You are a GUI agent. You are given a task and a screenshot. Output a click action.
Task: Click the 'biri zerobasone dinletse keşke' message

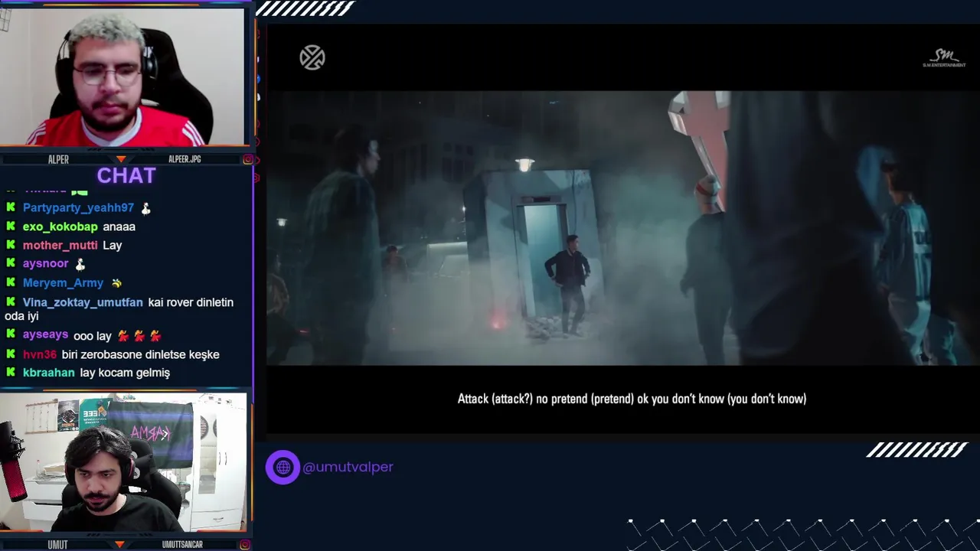[141, 354]
